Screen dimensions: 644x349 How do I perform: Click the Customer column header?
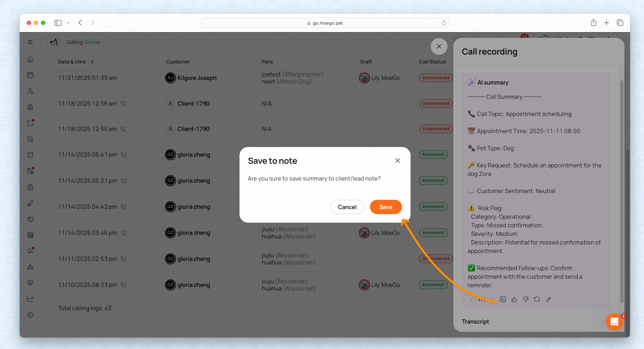click(178, 62)
